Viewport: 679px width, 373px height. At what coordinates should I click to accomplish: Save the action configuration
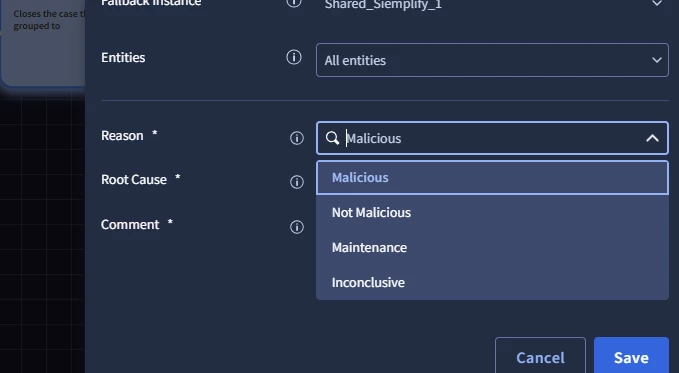631,357
